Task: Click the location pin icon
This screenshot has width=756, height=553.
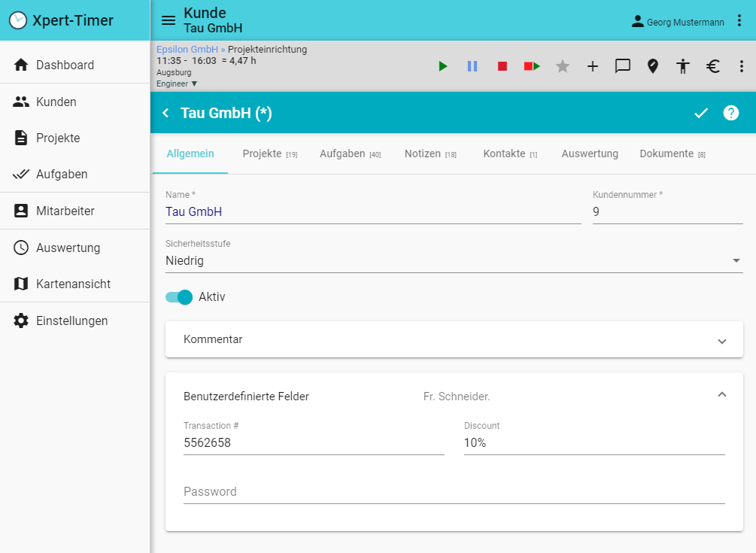Action: click(653, 66)
